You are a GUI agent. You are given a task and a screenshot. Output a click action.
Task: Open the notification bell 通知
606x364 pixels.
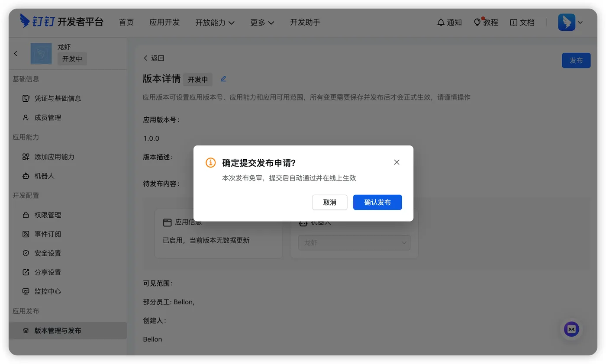[x=449, y=22]
